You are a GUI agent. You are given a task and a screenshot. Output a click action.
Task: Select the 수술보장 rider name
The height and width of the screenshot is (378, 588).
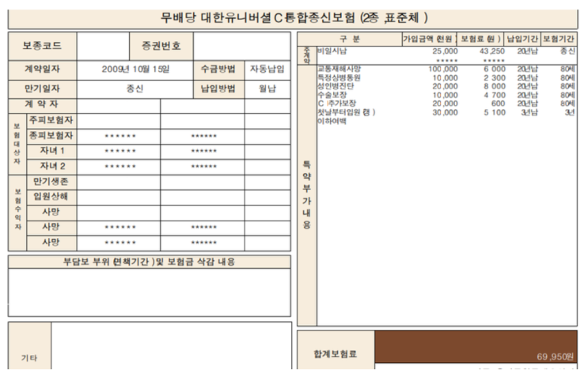pyautogui.click(x=332, y=95)
